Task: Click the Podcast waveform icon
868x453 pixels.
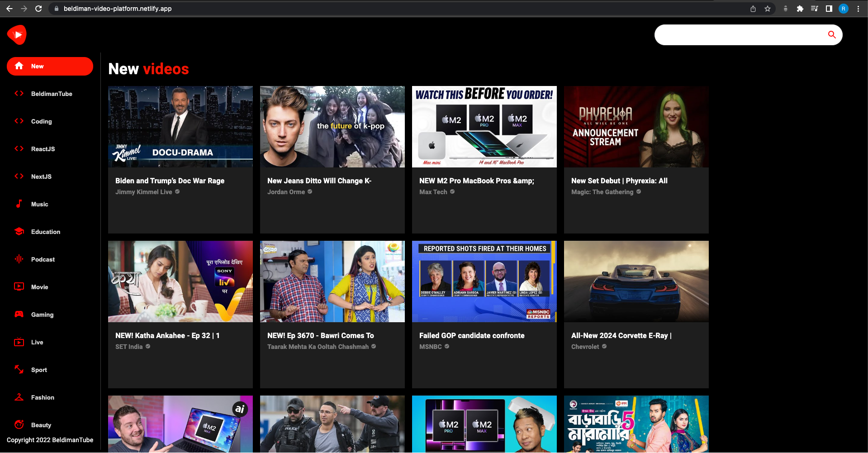Action: pos(19,259)
